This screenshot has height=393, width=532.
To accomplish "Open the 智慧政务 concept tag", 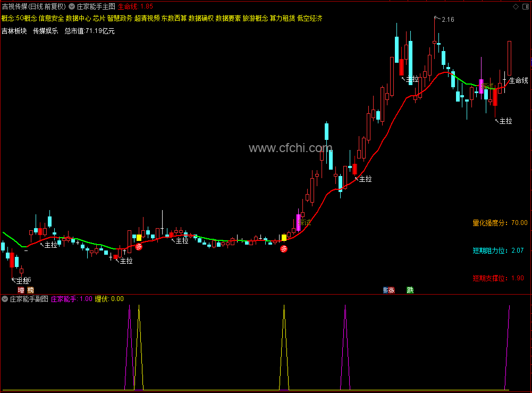I will coord(120,18).
